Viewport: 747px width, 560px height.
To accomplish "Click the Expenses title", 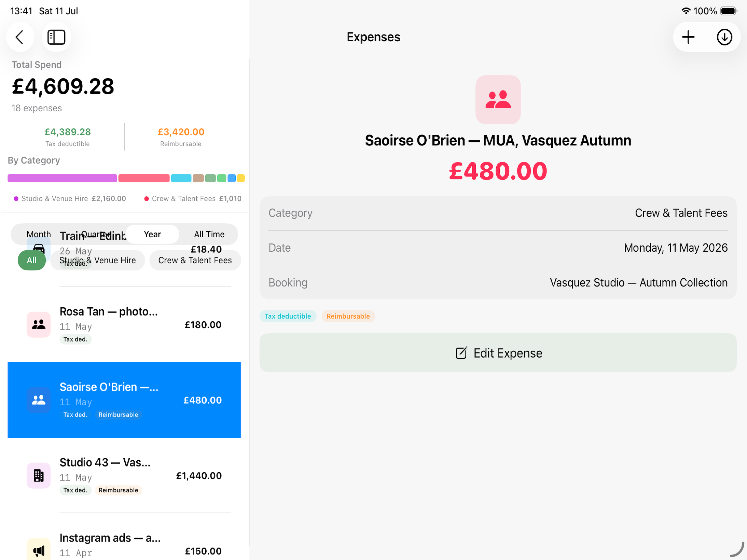I will (373, 37).
